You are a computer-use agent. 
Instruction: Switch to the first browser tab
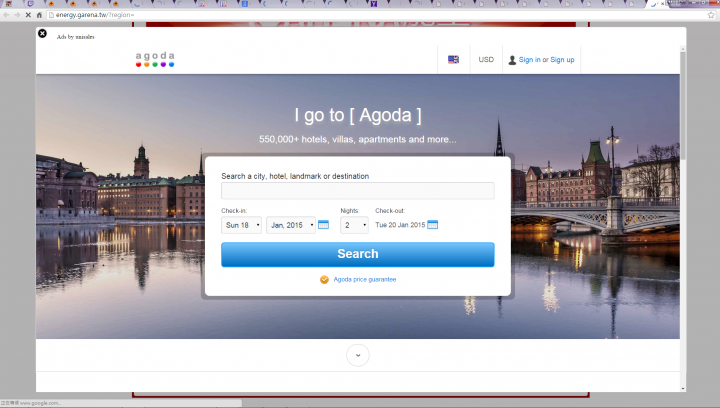pos(8,4)
